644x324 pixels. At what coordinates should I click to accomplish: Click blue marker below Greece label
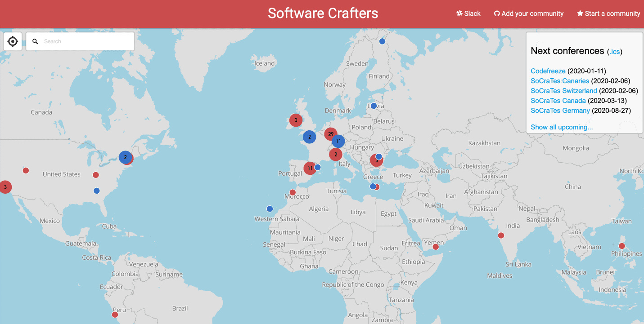373,186
